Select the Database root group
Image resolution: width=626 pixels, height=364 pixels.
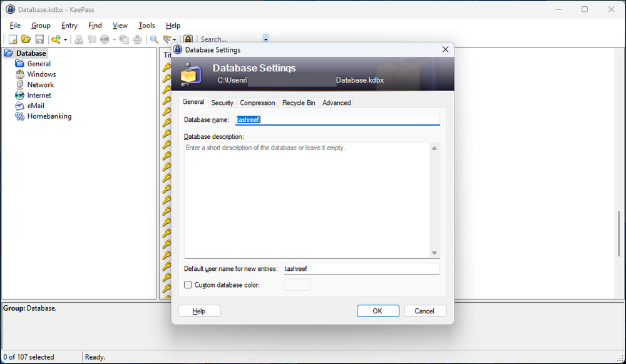[31, 53]
